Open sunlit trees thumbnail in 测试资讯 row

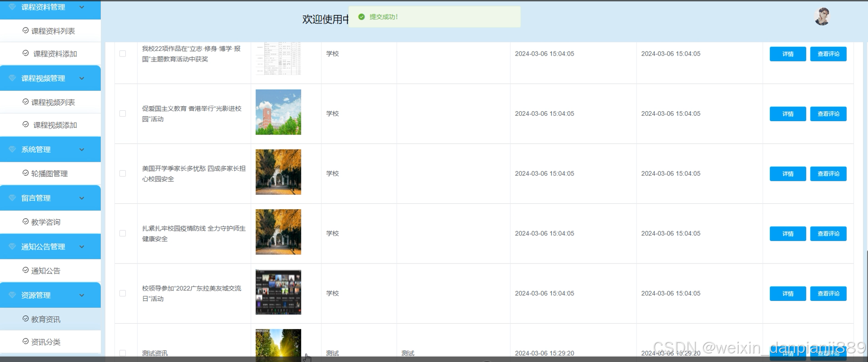click(x=278, y=345)
